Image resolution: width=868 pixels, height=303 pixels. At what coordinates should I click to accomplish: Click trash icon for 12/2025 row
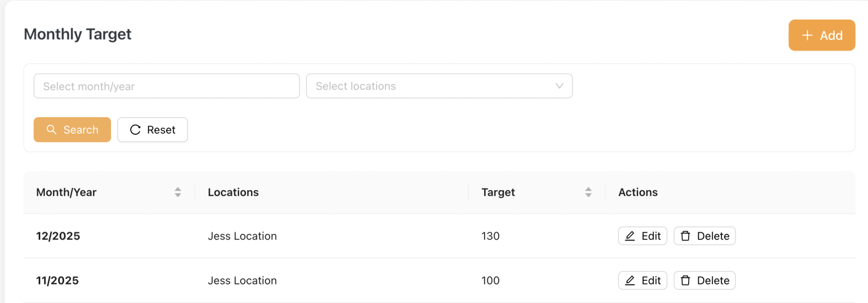point(686,236)
